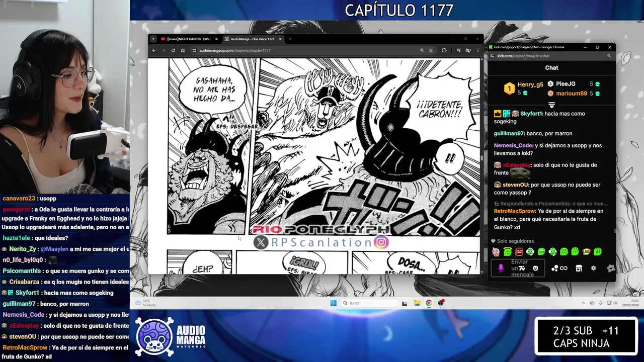Viewport: 644px width, 362px height.
Task: Open the channel points bubbles icon
Action: [554, 268]
